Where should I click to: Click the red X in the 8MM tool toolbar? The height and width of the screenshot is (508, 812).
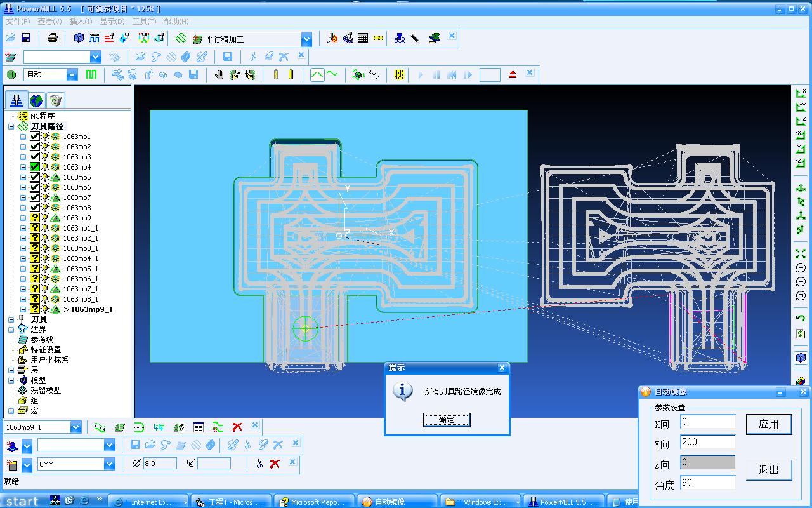(275, 464)
